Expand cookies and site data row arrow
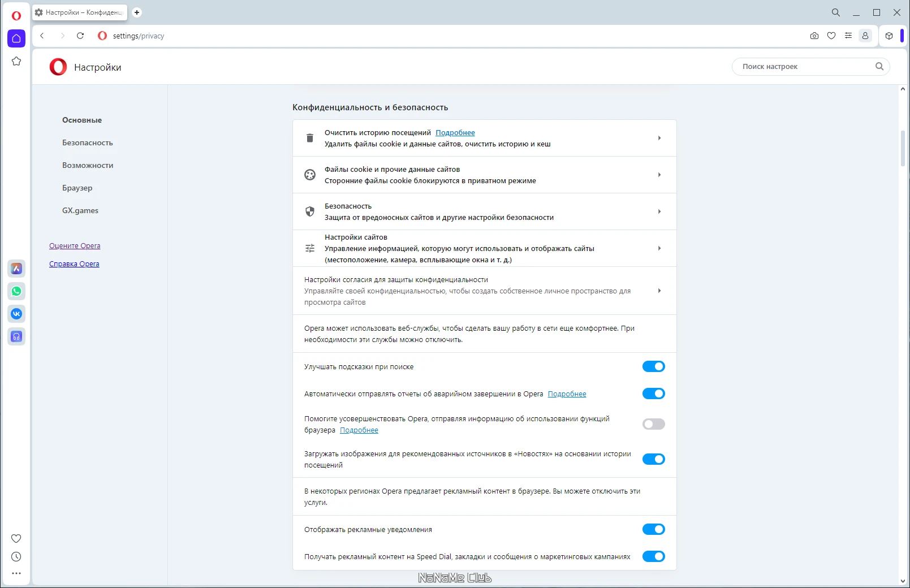The height and width of the screenshot is (588, 910). 659,175
